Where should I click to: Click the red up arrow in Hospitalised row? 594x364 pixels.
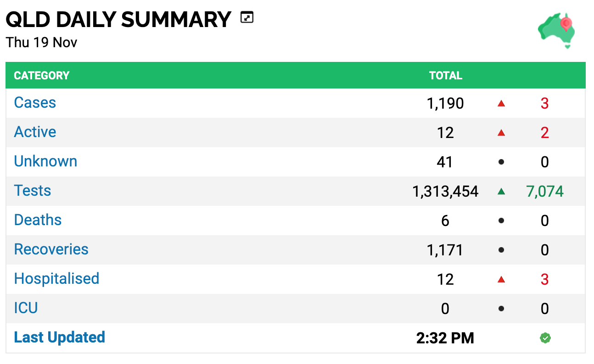coord(501,280)
